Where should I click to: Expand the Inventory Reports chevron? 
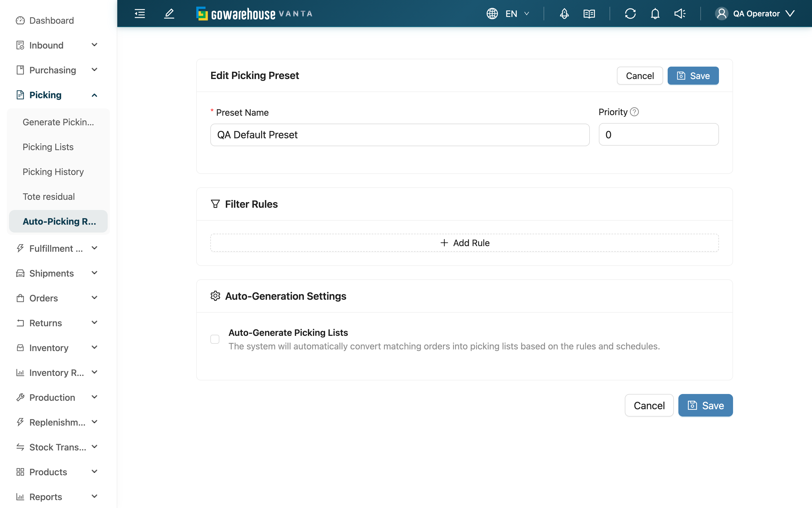(x=94, y=373)
